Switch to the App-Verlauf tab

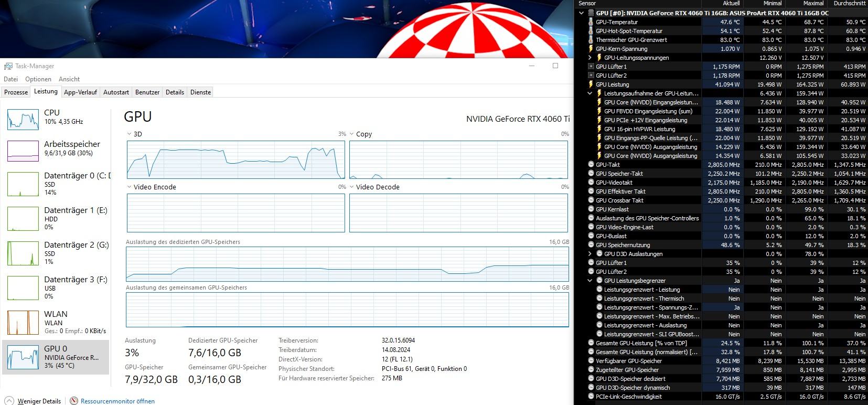coord(80,92)
